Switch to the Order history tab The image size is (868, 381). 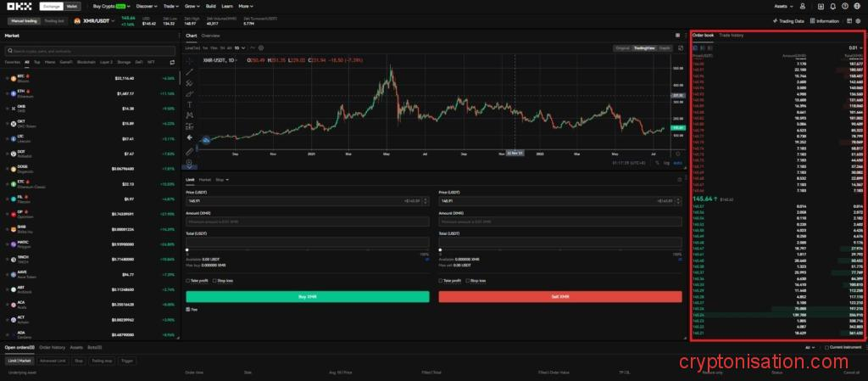53,348
